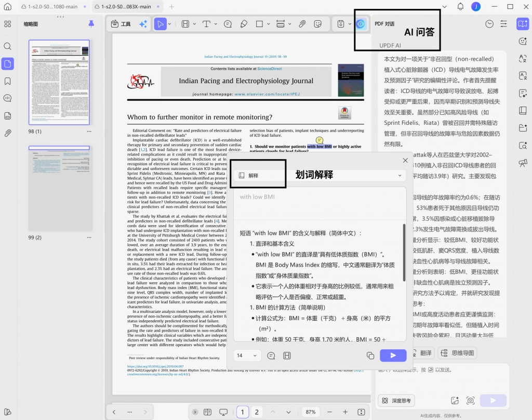Switch to the 1-s2.0-S0...1080-main tab

(52, 6)
